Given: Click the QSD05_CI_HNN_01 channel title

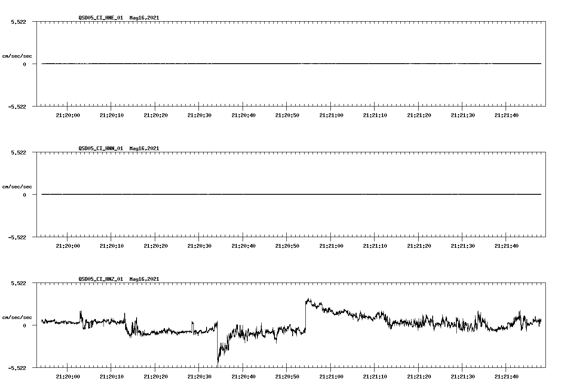Looking at the screenshot, I should point(100,148).
